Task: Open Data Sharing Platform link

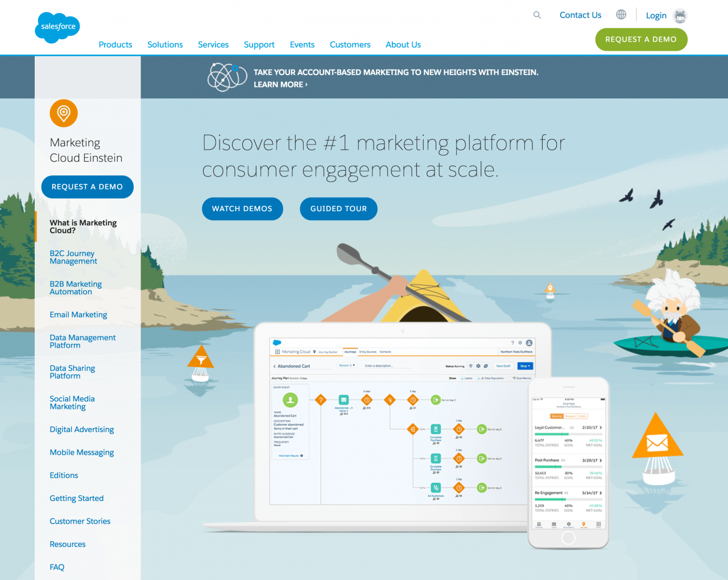Action: [x=72, y=372]
